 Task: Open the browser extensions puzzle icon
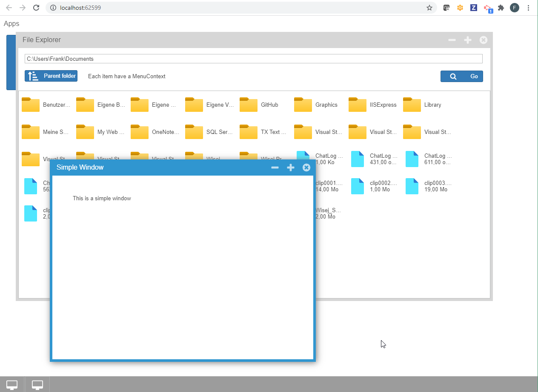click(501, 8)
